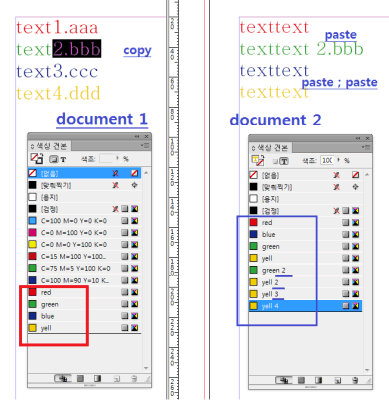Open tint percentage arrow in document 2 panel

(339, 160)
